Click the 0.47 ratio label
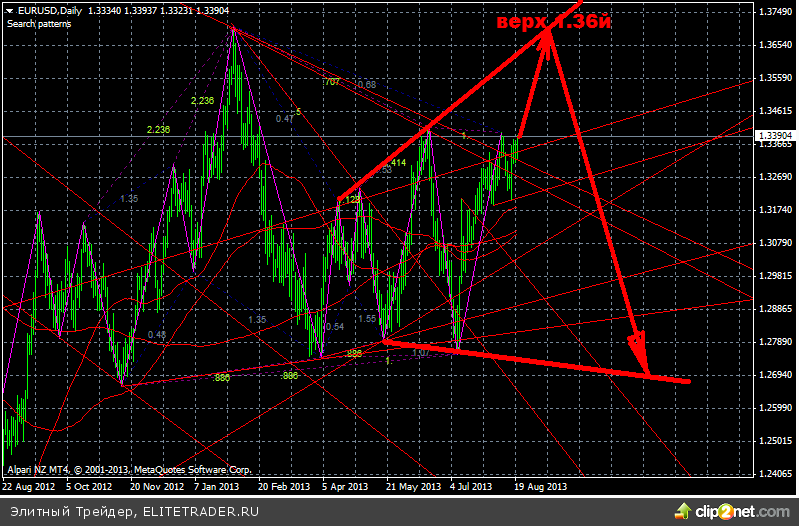 pyautogui.click(x=285, y=119)
